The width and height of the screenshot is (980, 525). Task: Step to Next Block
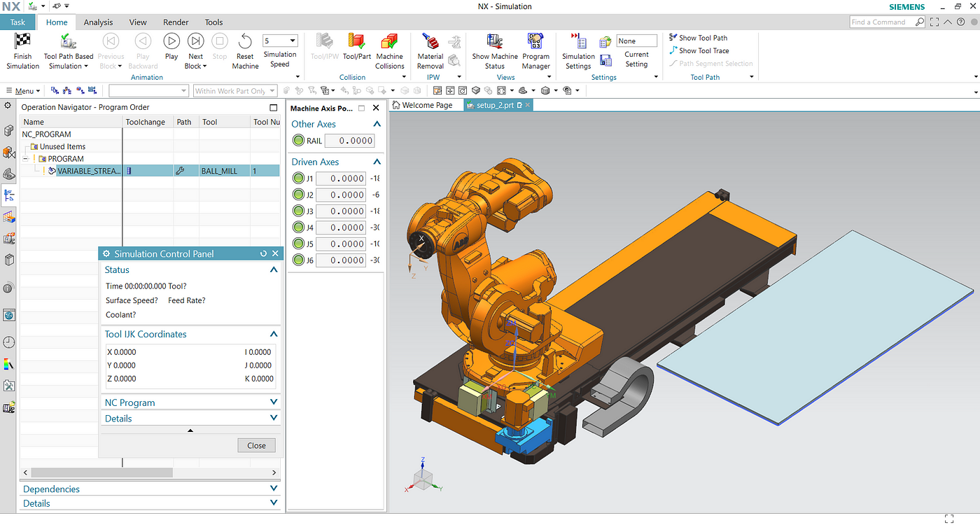(x=196, y=51)
